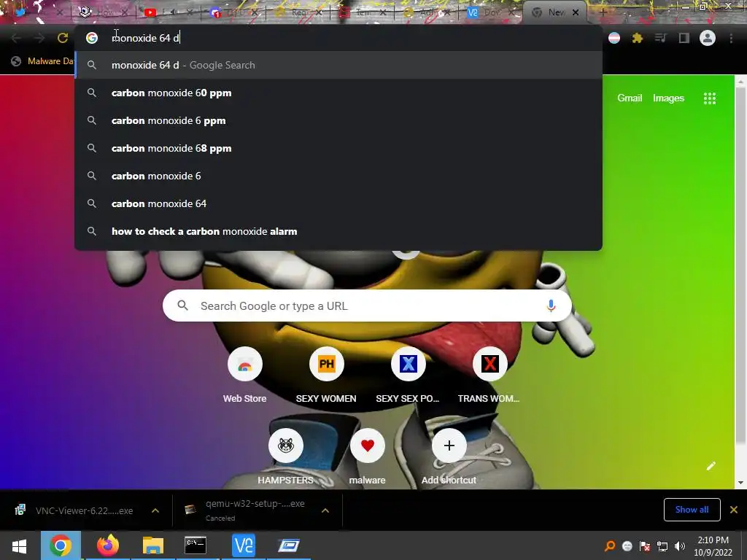This screenshot has width=747, height=560.
Task: Reload the current page
Action: [x=63, y=38]
